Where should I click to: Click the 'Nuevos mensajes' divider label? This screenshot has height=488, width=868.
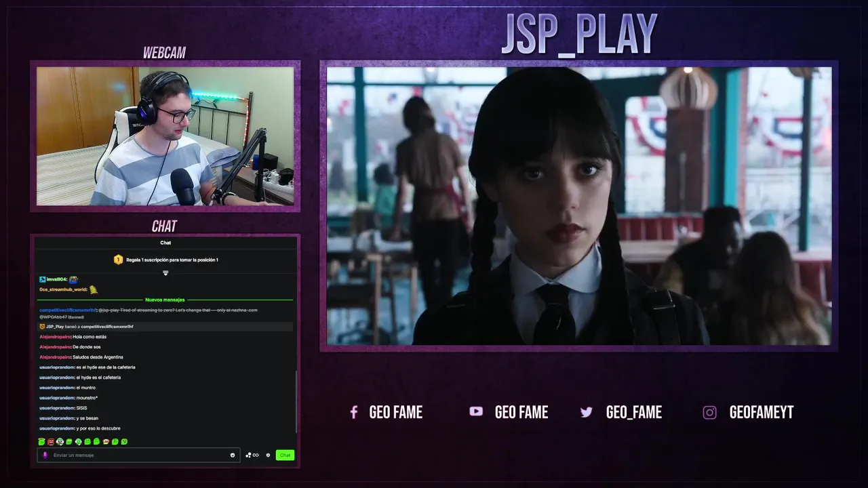(x=165, y=300)
